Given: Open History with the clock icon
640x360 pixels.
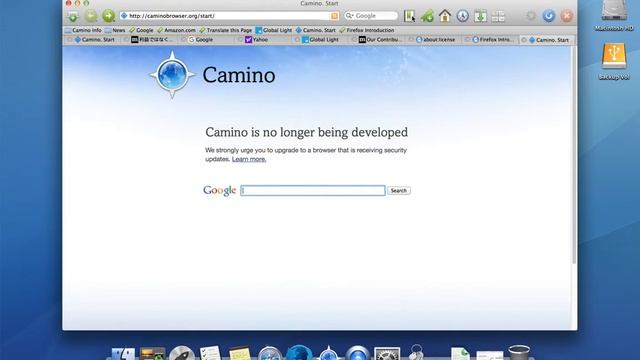Looking at the screenshot, I should tap(462, 16).
